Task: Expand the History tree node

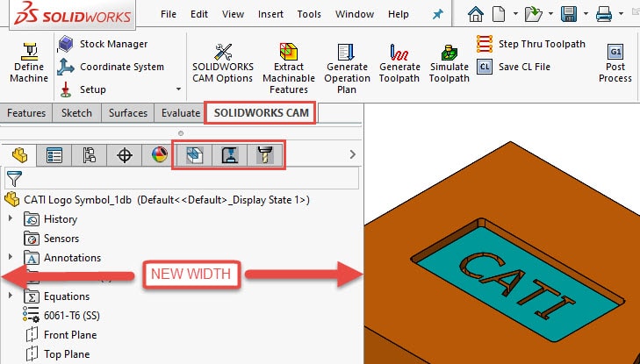Action: 11,219
